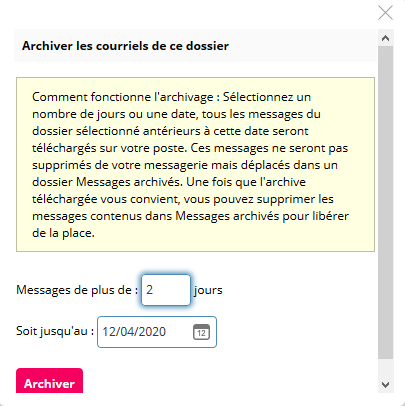405x406 pixels.
Task: Close the archive dialog with the X
Action: [x=385, y=13]
